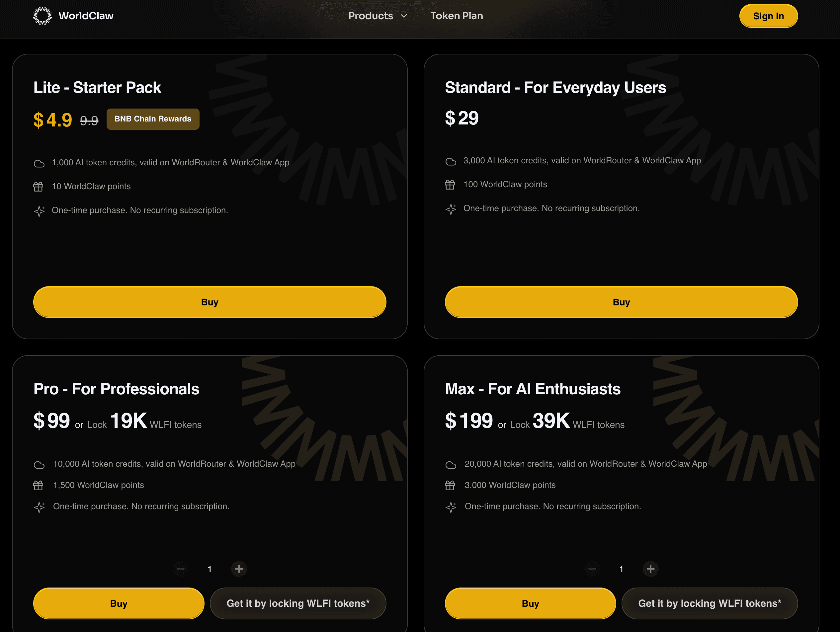840x632 pixels.
Task: Click the sparkle icon in Max pack
Action: click(451, 507)
